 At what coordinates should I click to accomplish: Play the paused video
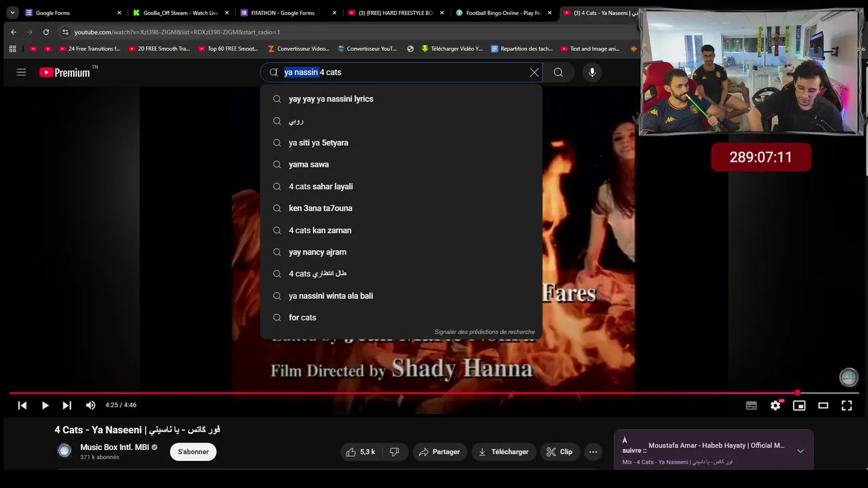point(45,405)
